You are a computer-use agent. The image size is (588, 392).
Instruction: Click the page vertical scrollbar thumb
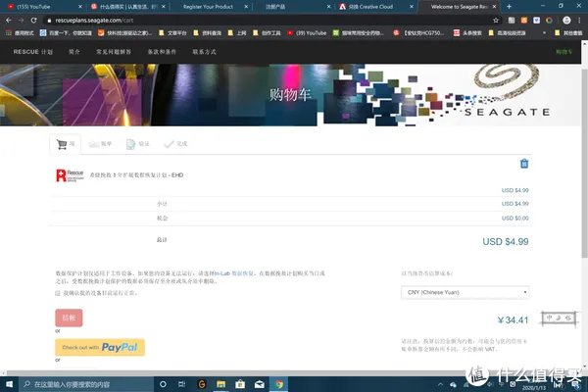tap(584, 164)
